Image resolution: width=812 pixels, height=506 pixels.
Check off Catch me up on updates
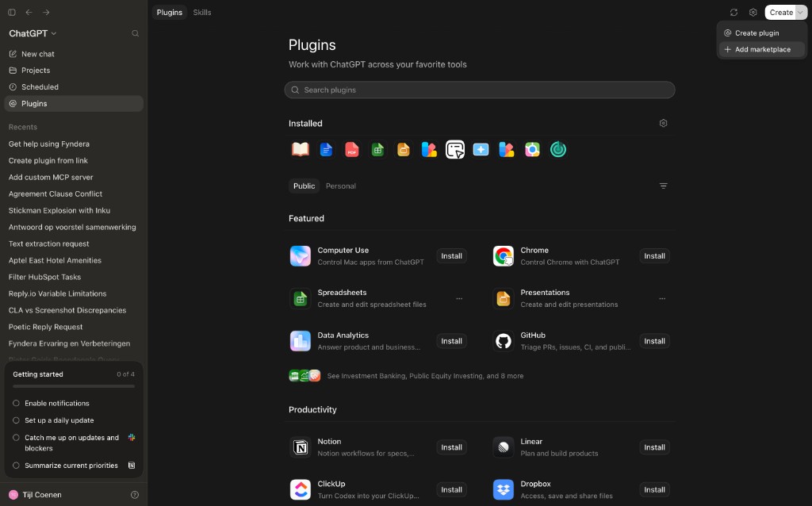click(x=16, y=438)
